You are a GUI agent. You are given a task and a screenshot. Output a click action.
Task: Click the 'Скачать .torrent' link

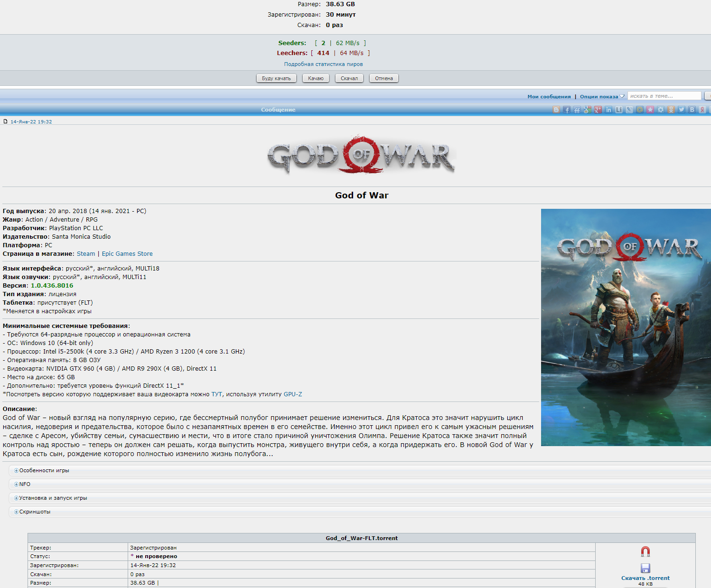coord(646,578)
